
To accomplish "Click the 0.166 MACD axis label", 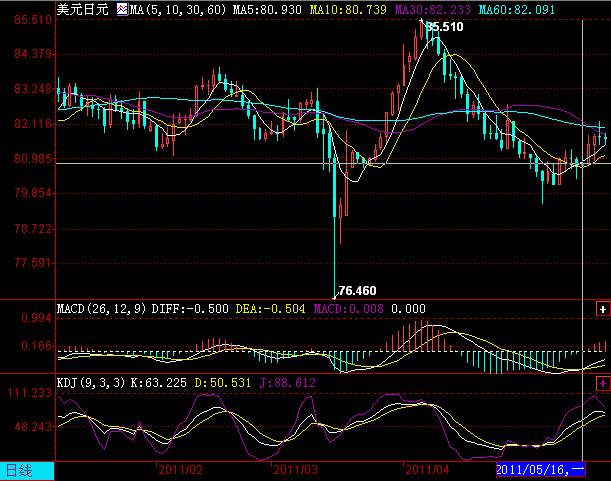I will (x=36, y=346).
